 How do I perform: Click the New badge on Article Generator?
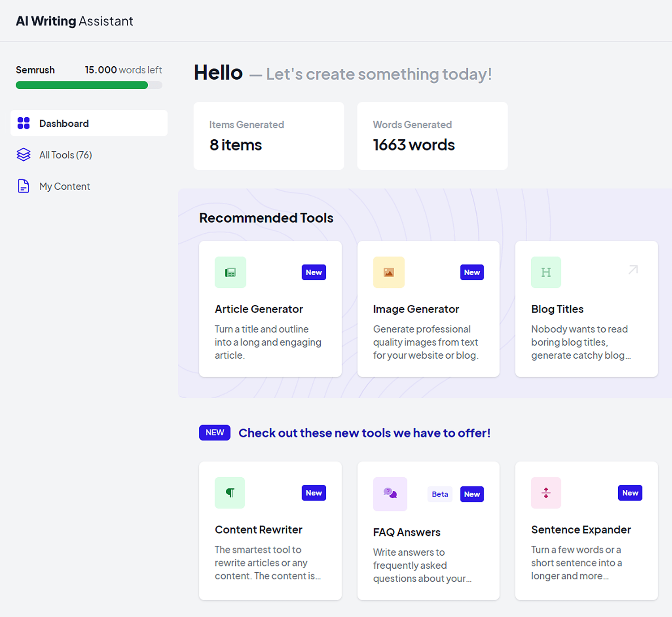[x=314, y=272]
